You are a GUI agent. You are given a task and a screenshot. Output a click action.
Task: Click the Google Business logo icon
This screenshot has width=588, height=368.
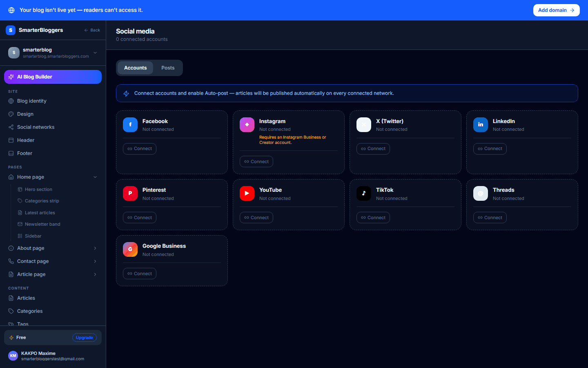pyautogui.click(x=130, y=249)
